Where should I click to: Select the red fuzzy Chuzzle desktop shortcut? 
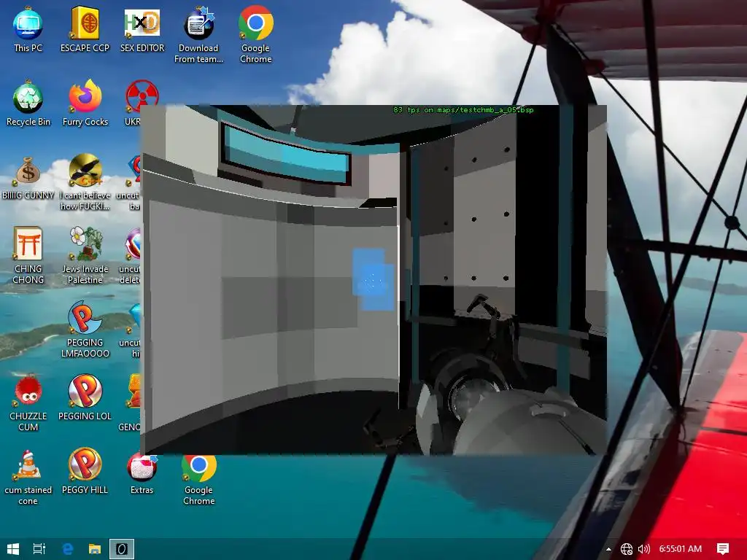[x=28, y=403]
